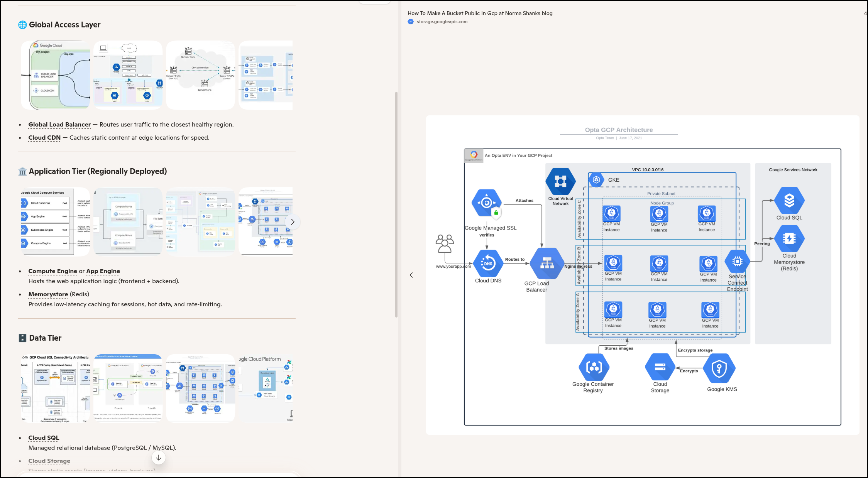Image resolution: width=868 pixels, height=478 pixels.
Task: Go to the previous image in viewer
Action: click(x=411, y=275)
